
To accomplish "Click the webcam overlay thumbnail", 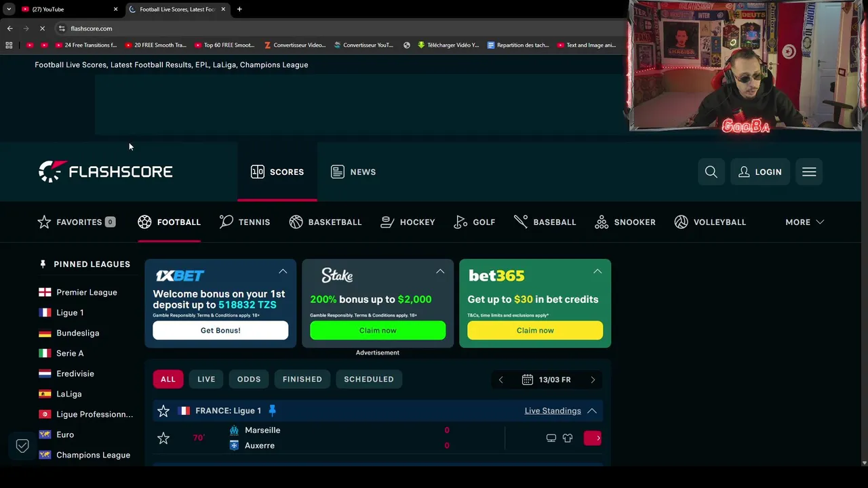I will coord(746,66).
